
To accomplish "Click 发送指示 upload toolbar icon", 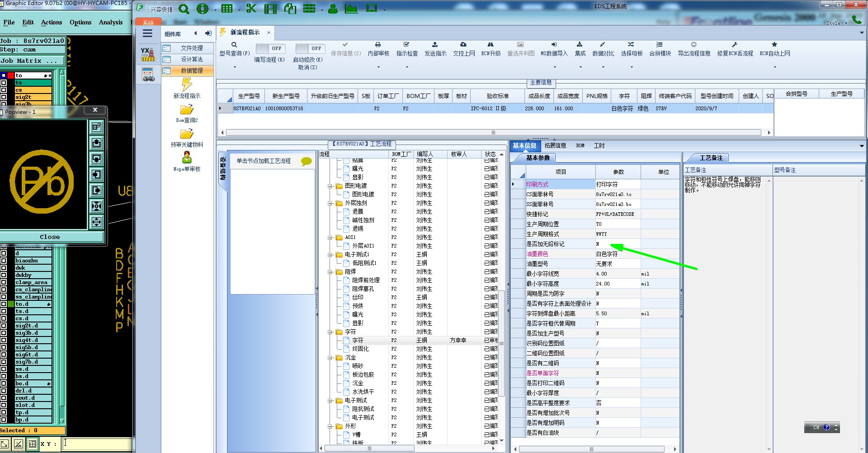I will [x=435, y=45].
